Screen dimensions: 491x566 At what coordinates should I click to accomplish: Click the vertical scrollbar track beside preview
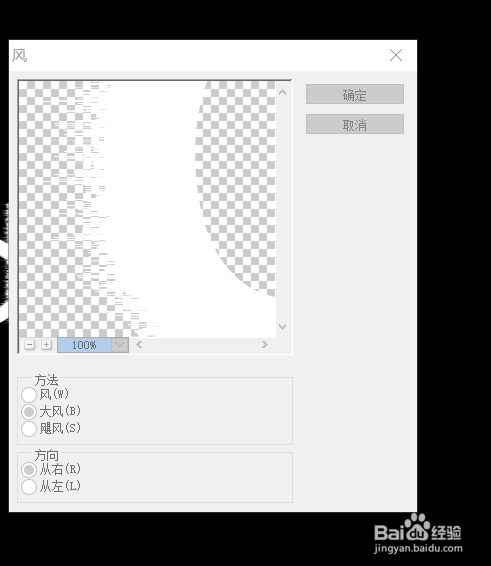click(283, 209)
